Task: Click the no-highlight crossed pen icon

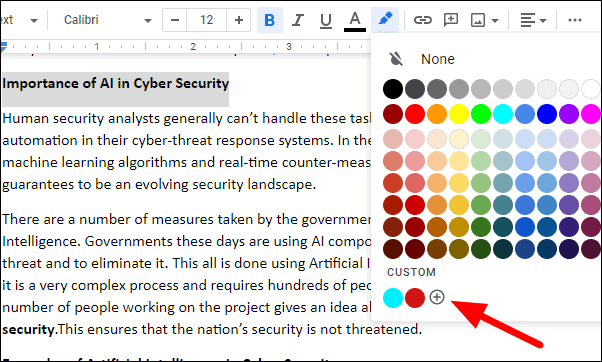Action: pyautogui.click(x=396, y=59)
